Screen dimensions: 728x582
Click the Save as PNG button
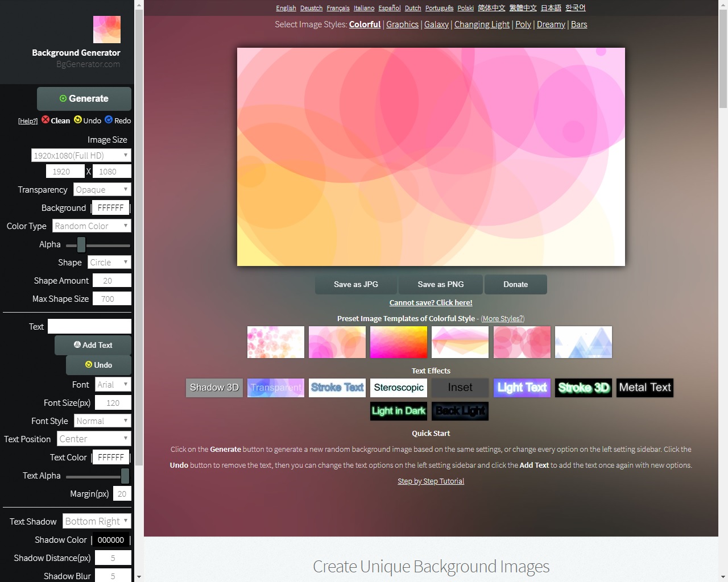441,285
